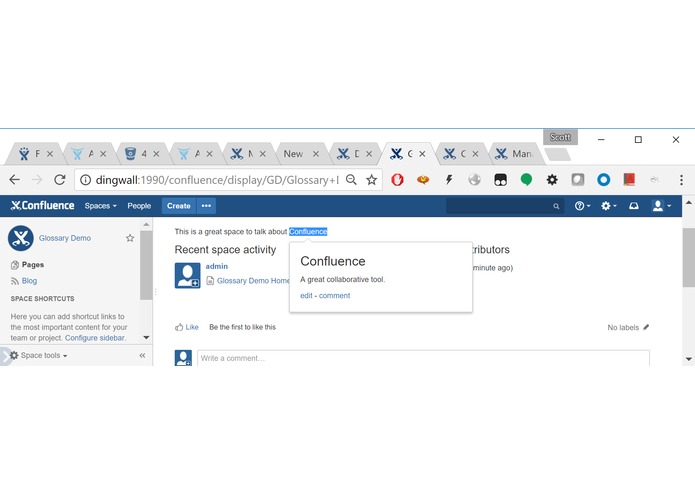Switch to the New tab
This screenshot has height=494, width=695.
(x=293, y=154)
